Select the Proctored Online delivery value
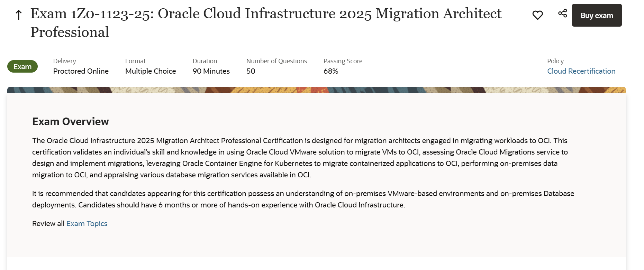The height and width of the screenshot is (270, 644). point(81,71)
